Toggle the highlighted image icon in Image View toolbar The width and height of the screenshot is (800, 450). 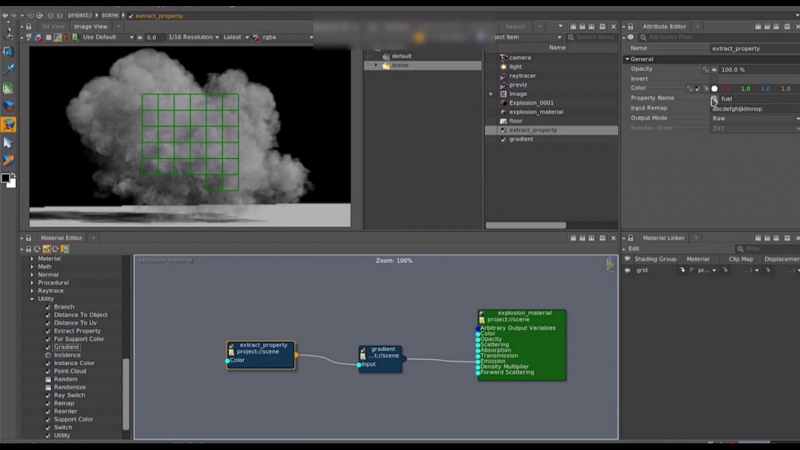pos(58,37)
